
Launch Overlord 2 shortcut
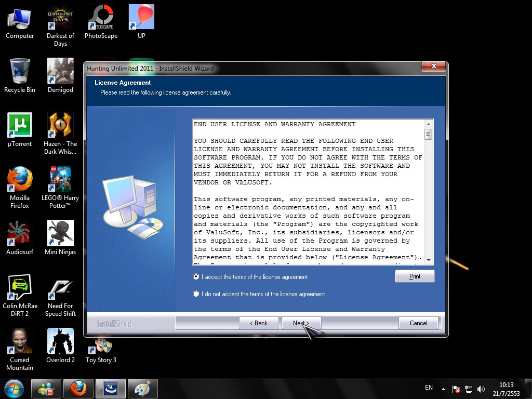pos(60,345)
